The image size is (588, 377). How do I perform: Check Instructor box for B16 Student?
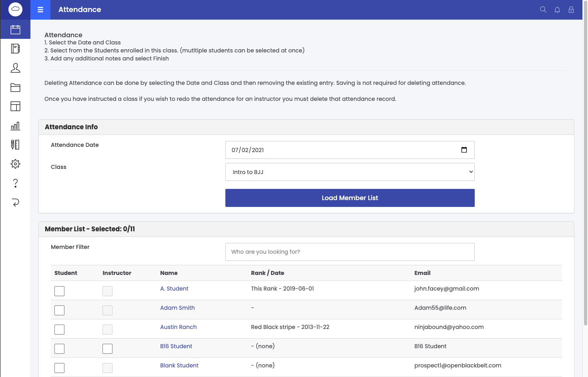coord(107,349)
